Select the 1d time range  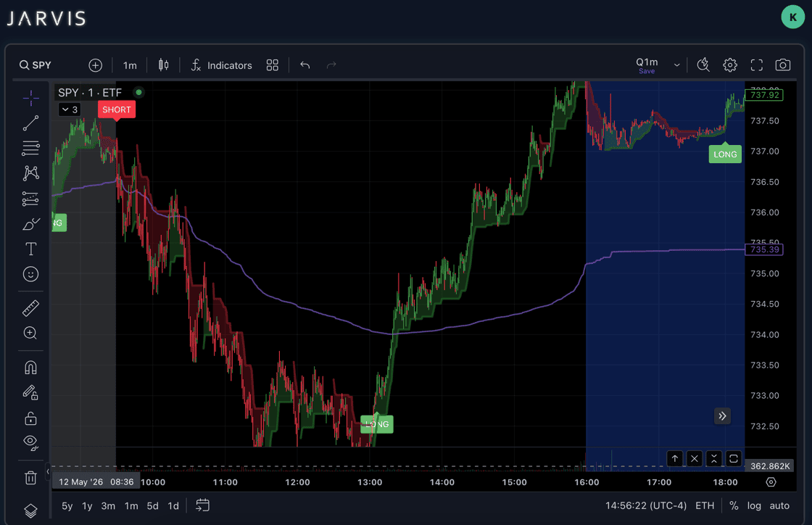(173, 506)
